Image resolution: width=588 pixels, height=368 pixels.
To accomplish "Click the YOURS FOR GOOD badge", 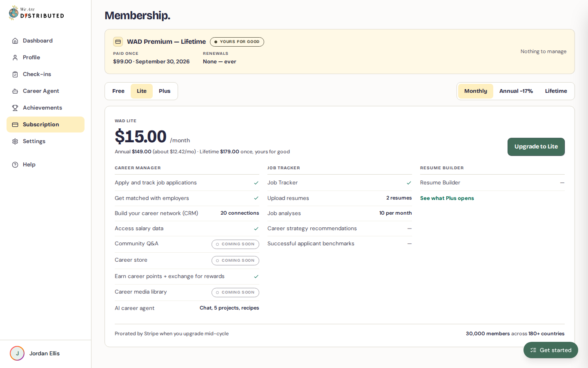I will pyautogui.click(x=237, y=42).
